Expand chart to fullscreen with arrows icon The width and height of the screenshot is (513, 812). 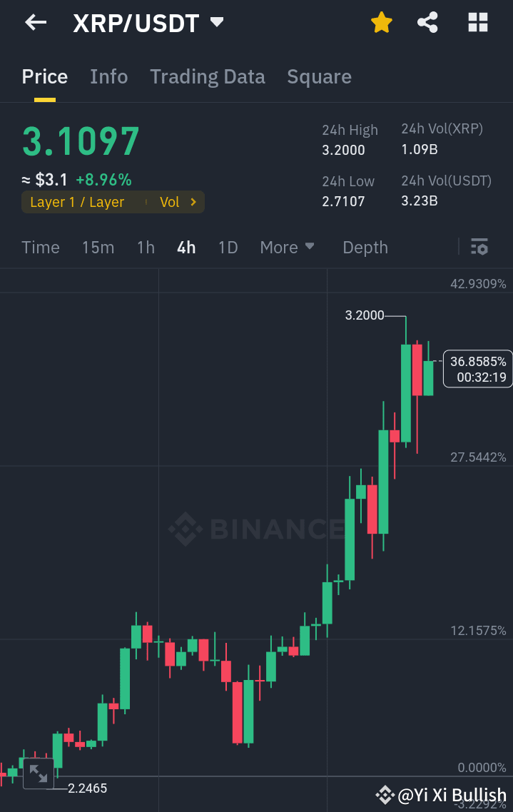[37, 773]
